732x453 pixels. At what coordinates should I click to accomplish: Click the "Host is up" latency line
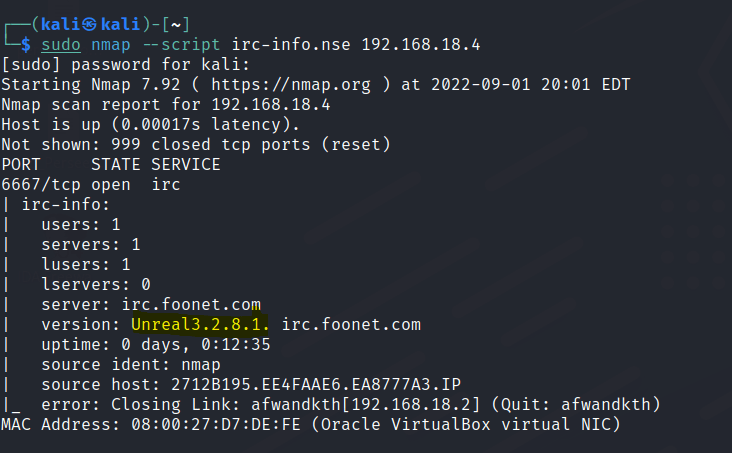150,124
